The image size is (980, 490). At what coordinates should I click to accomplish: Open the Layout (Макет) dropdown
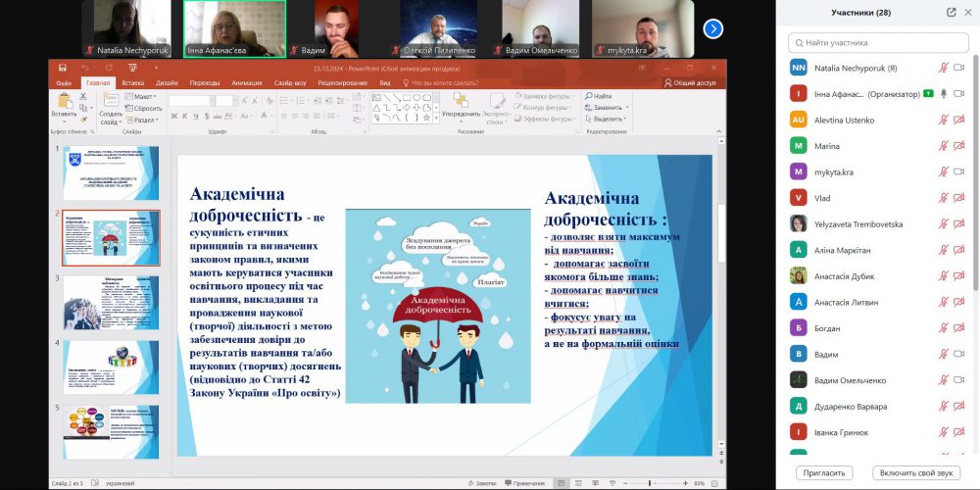click(143, 96)
